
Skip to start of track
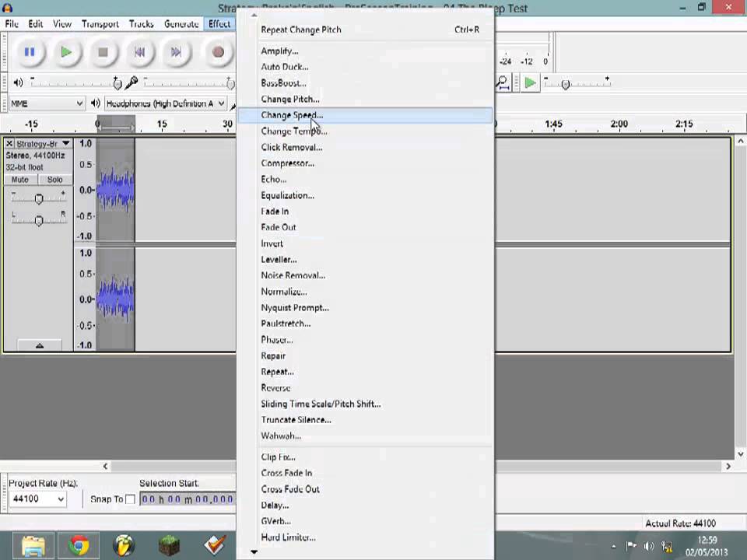tap(139, 52)
